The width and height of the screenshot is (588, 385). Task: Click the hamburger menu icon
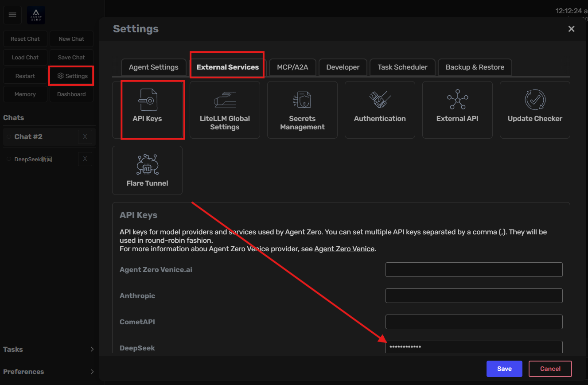12,15
